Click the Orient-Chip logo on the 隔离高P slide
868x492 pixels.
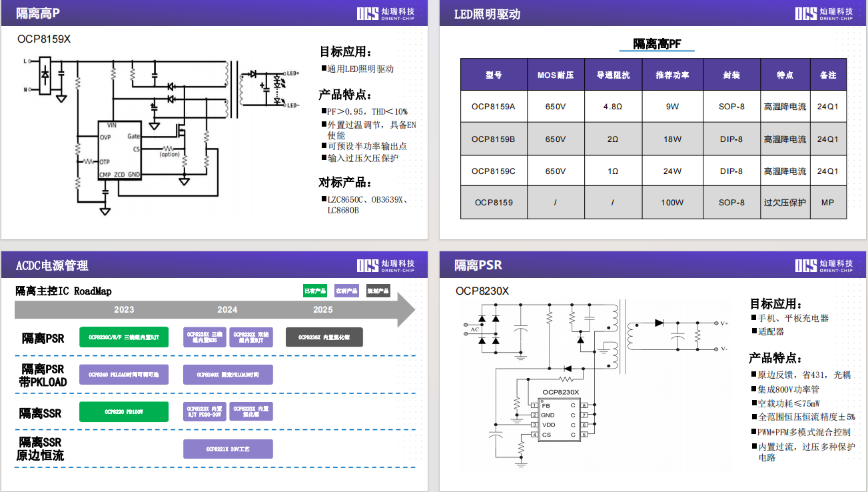[386, 14]
